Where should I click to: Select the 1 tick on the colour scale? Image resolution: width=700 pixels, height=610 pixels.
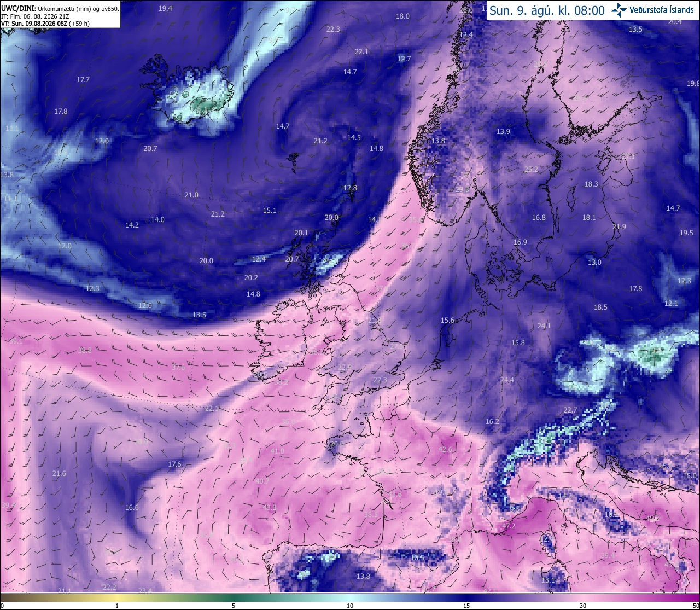[x=117, y=606]
